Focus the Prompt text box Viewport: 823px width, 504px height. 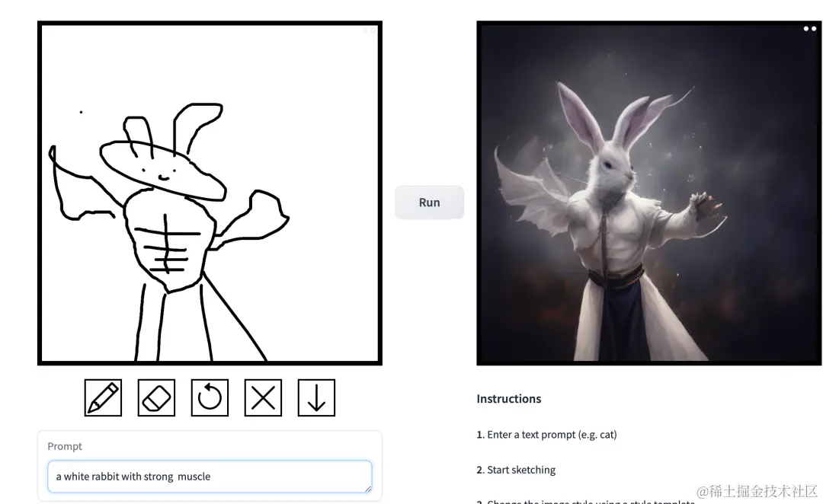[210, 476]
